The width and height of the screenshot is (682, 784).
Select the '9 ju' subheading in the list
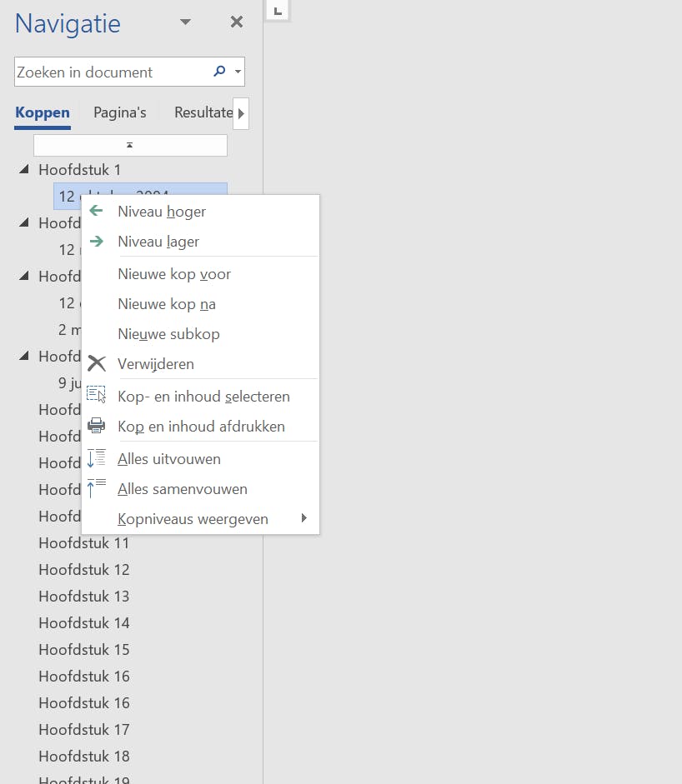69,383
